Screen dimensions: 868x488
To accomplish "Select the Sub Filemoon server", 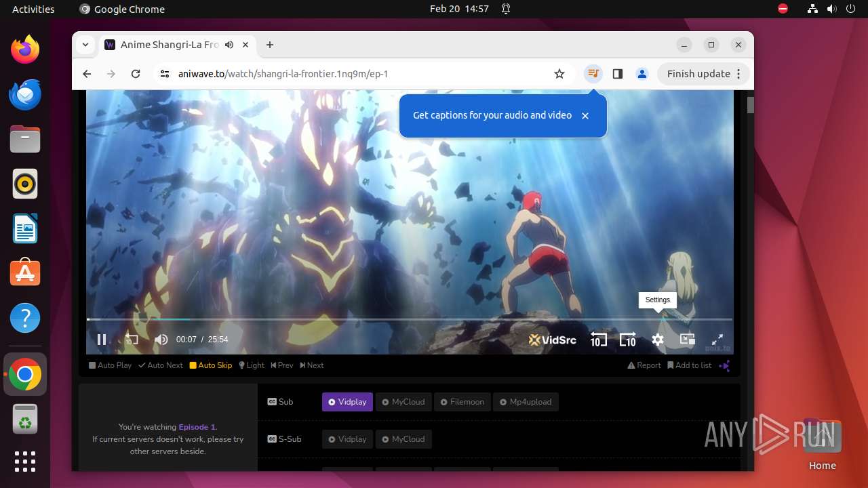I will (x=462, y=402).
